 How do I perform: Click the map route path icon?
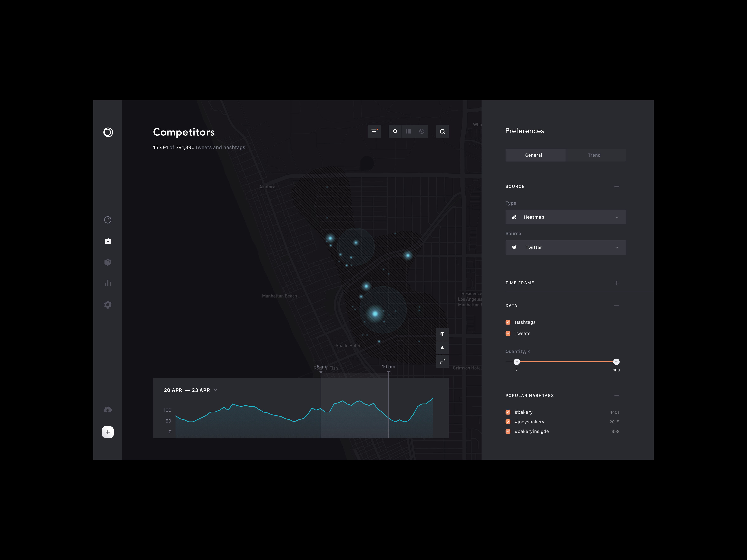(442, 362)
